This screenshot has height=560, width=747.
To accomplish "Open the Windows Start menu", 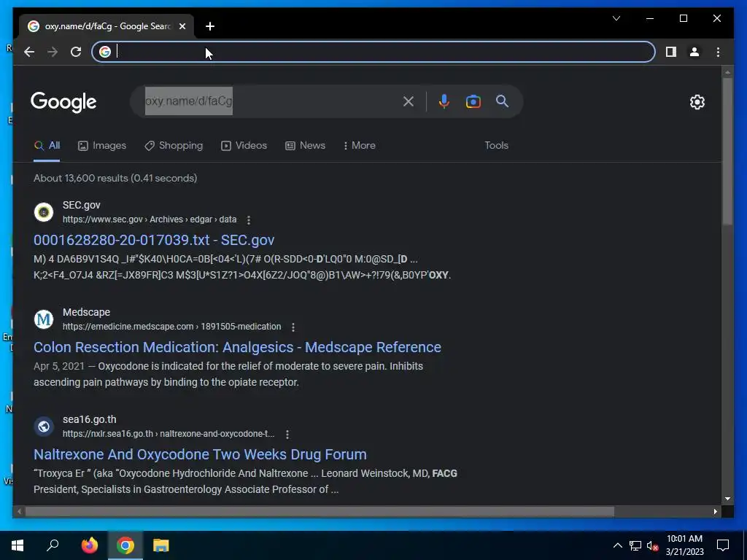I will click(x=18, y=545).
